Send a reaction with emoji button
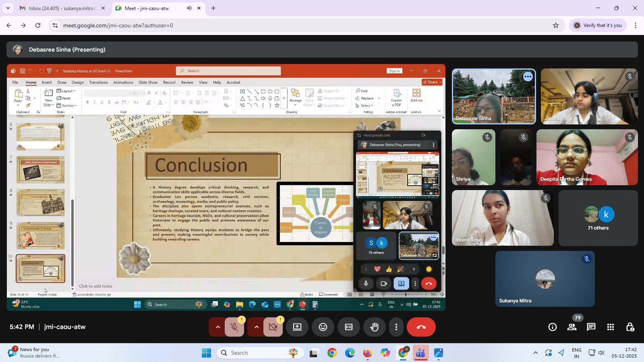This screenshot has width=644, height=362. [323, 327]
